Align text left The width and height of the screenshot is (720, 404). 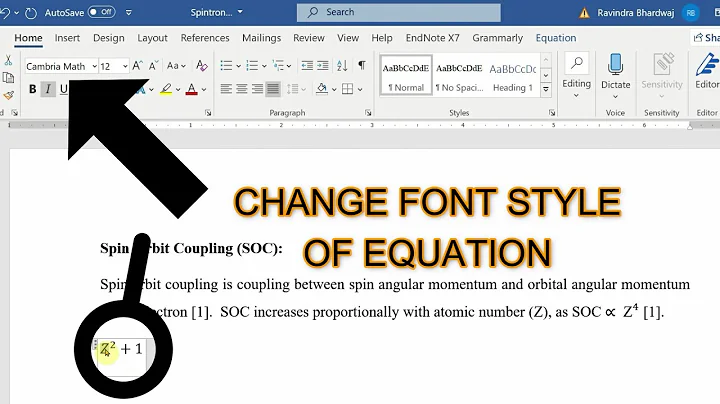(x=225, y=89)
